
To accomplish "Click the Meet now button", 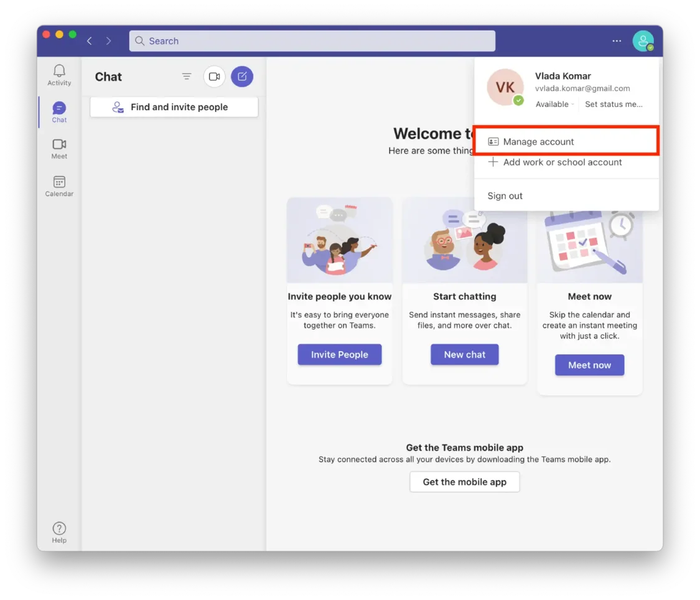I will (x=589, y=365).
